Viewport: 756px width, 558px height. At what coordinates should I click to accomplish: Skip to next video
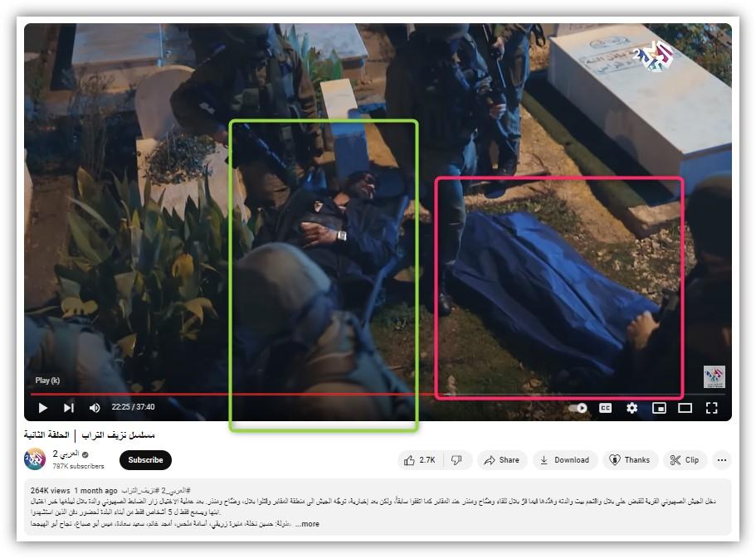tap(69, 408)
